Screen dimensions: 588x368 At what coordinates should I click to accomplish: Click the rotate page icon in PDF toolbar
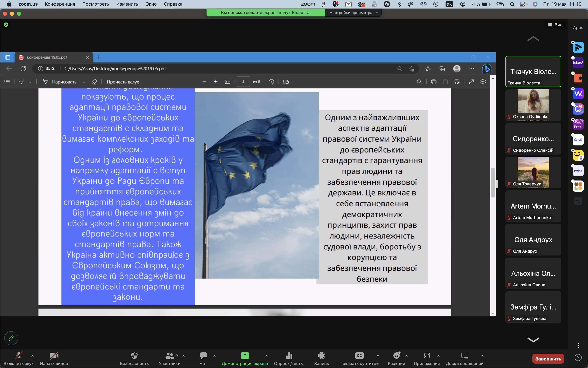coord(271,82)
